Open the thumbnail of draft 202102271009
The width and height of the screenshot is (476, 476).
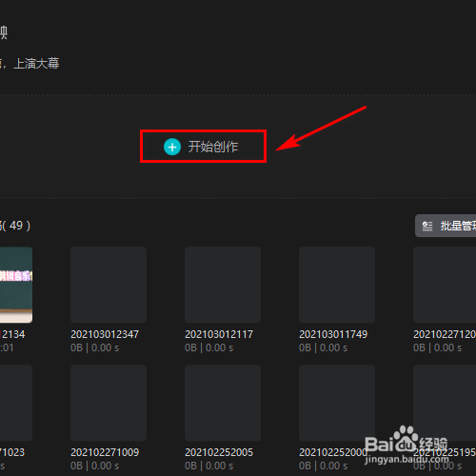[109, 403]
